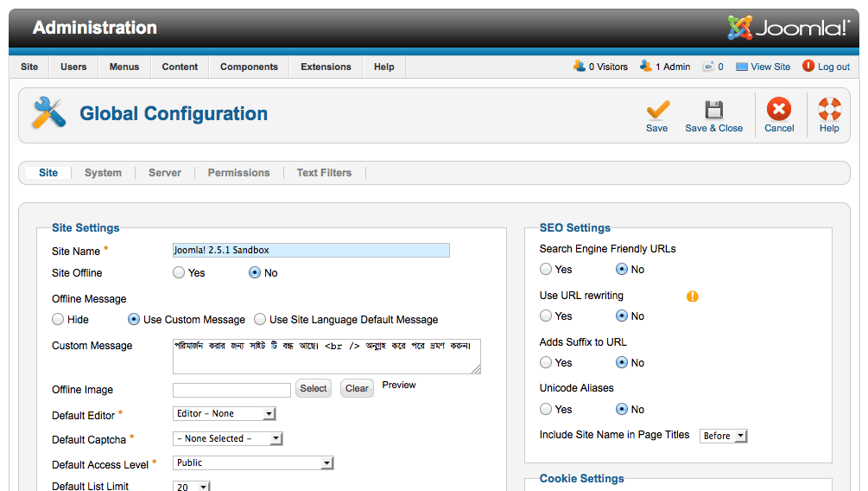Screen dimensions: 868x491
Task: Set Site Offline to Yes
Action: [179, 273]
